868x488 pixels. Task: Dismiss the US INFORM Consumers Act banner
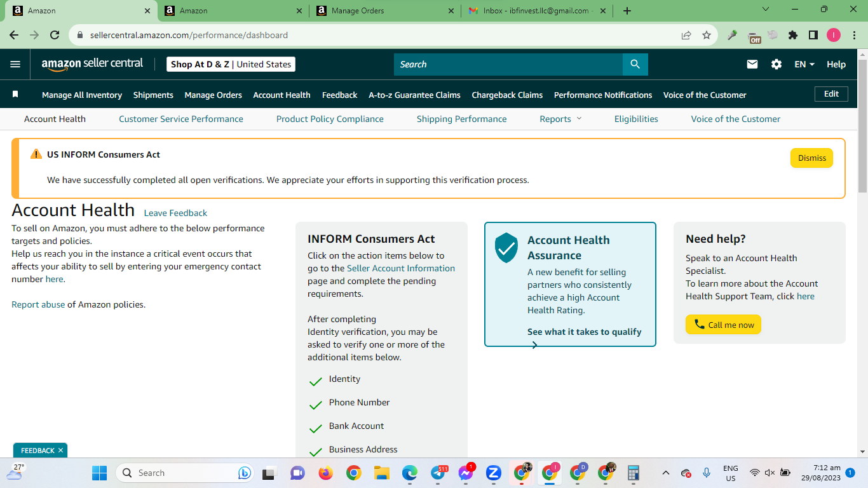[811, 158]
